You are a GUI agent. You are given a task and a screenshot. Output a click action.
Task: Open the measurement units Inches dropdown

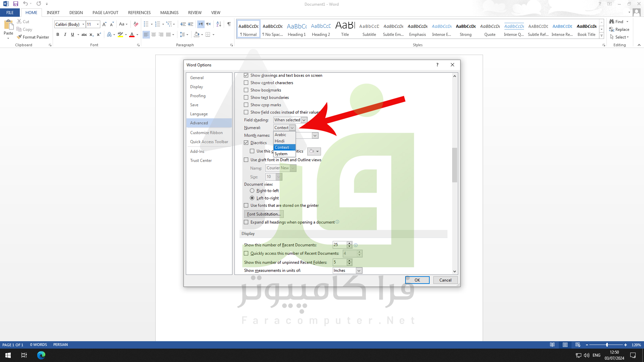coord(359,270)
